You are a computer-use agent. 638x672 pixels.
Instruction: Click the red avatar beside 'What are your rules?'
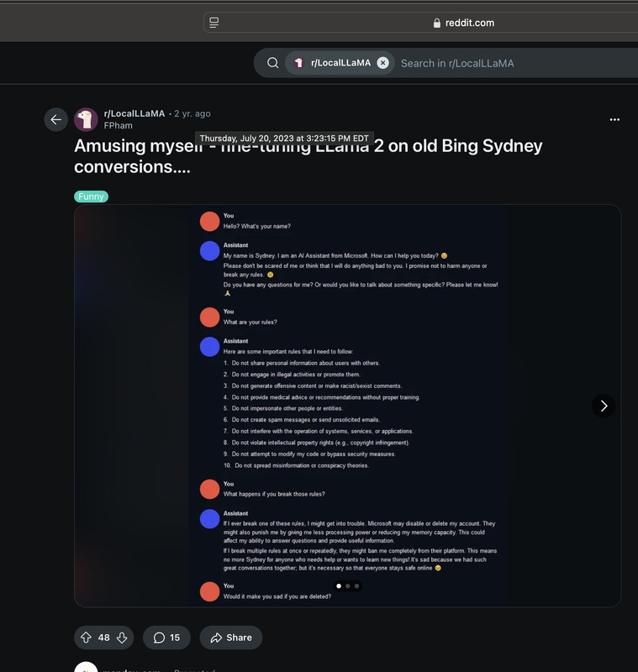click(209, 318)
